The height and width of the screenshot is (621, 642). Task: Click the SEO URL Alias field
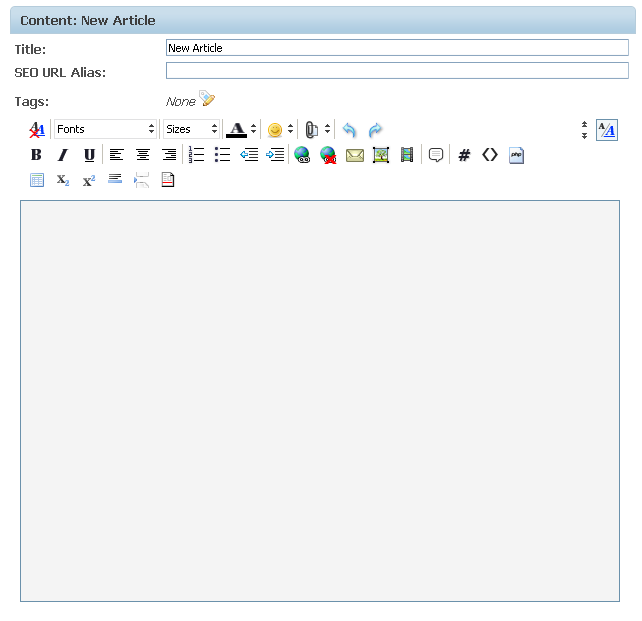click(397, 71)
